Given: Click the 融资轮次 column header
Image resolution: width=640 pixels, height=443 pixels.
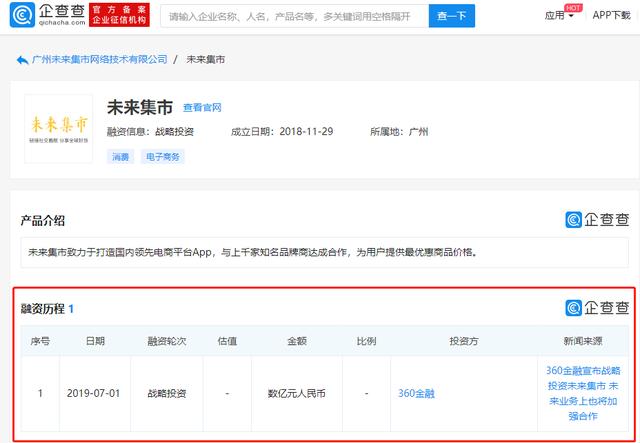Looking at the screenshot, I should (167, 341).
